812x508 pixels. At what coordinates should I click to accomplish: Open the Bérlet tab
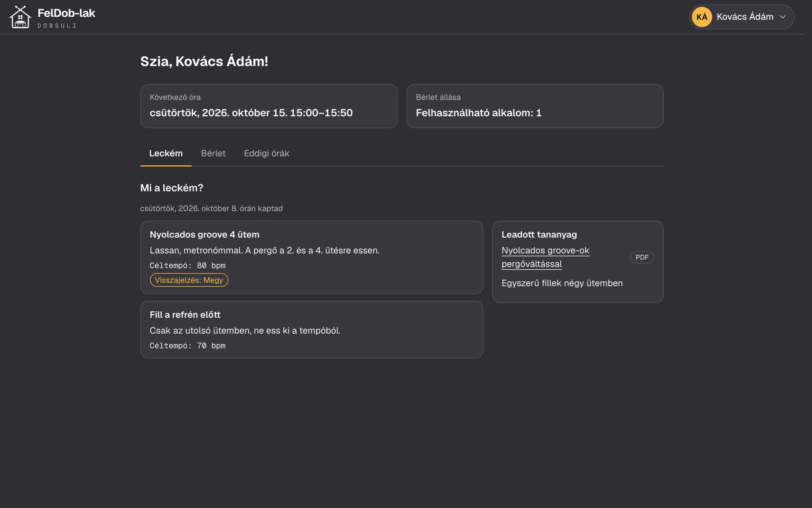pyautogui.click(x=213, y=154)
